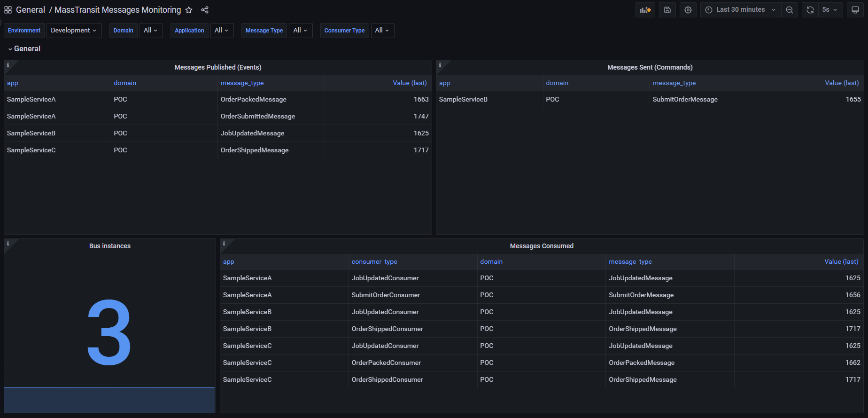868x418 pixels.
Task: Expand the 5s refresh interval dropdown
Action: [830, 10]
